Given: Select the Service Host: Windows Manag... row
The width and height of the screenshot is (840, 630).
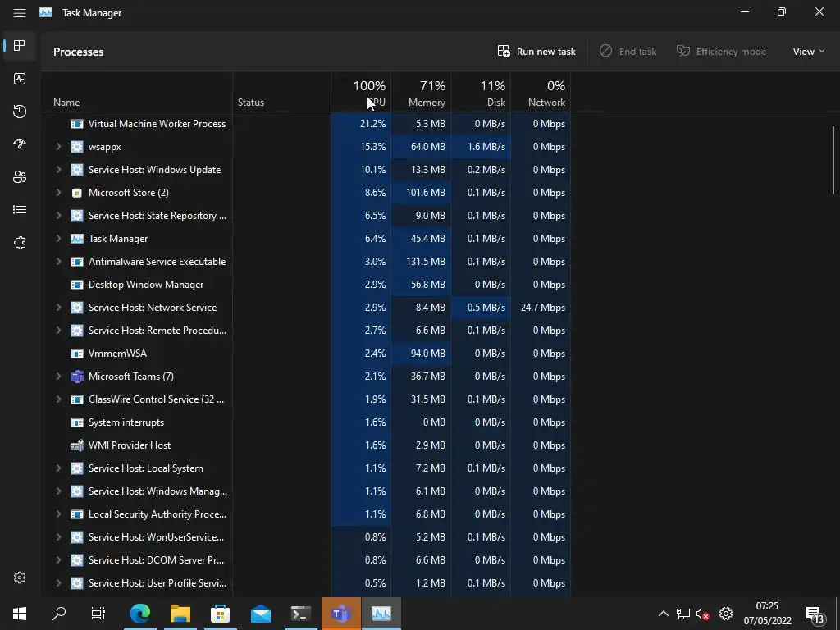Looking at the screenshot, I should 306,491.
